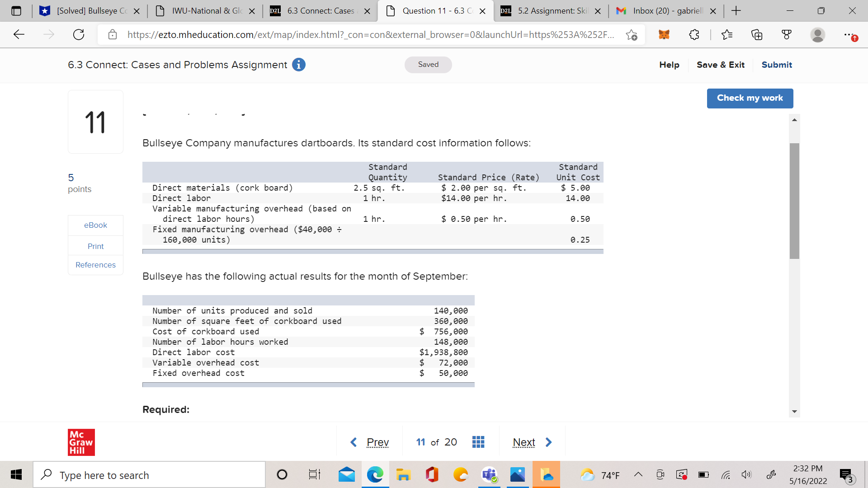Image resolution: width=868 pixels, height=488 pixels.
Task: Open the MetaMask extension
Action: click(663, 34)
